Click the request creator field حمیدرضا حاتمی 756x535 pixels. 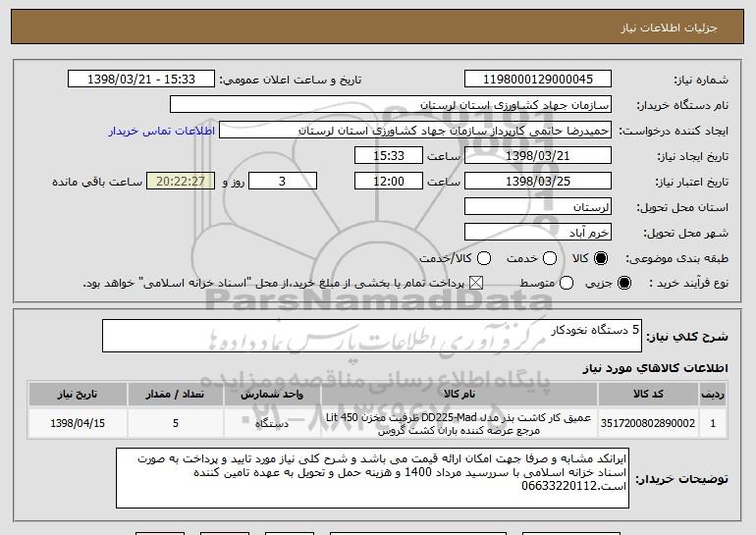(415, 131)
